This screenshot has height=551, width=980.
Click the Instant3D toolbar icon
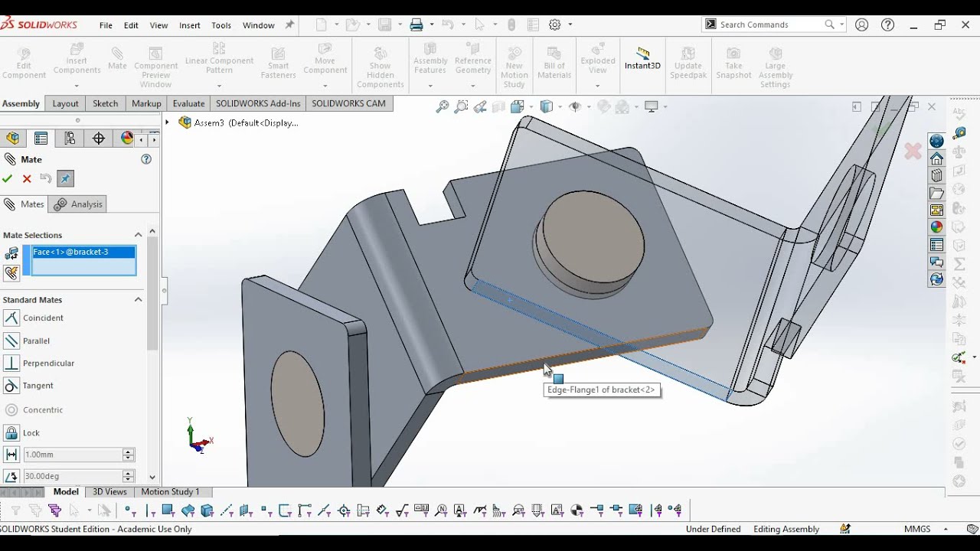coord(642,59)
